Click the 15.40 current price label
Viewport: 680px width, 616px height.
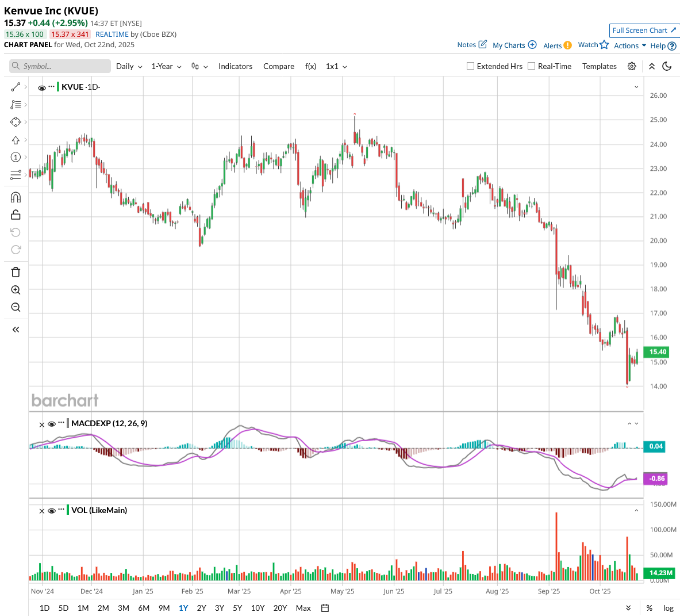pos(657,352)
